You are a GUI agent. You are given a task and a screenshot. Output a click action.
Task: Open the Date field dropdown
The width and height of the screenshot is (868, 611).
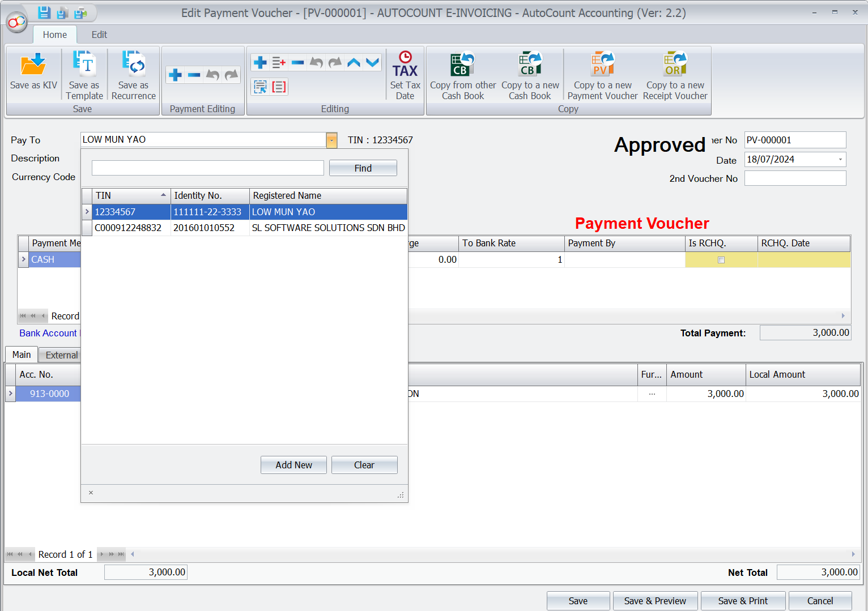click(x=839, y=159)
